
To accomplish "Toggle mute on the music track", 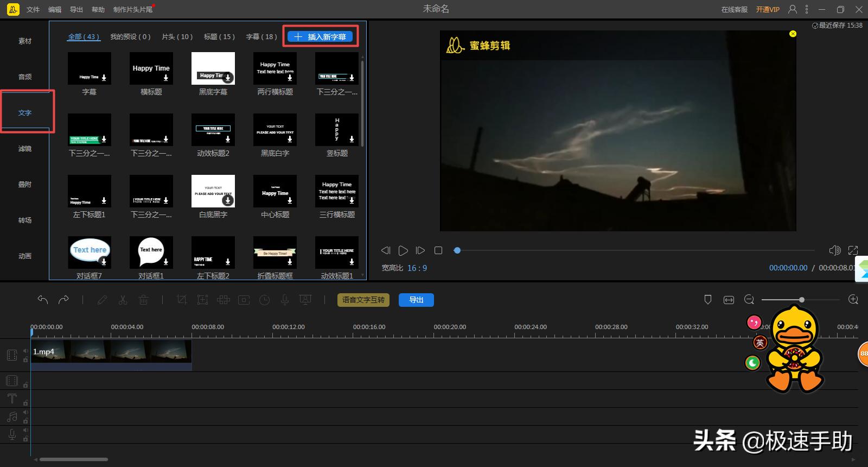I will pos(25,413).
